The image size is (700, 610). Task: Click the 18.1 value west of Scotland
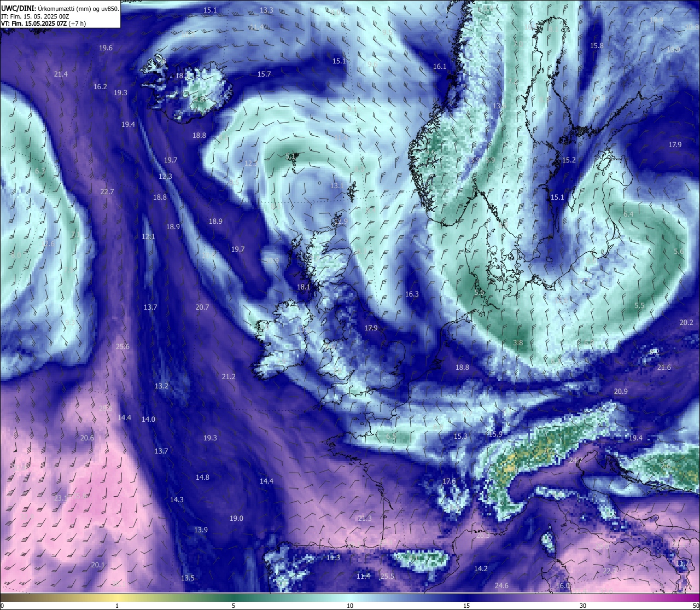[304, 287]
